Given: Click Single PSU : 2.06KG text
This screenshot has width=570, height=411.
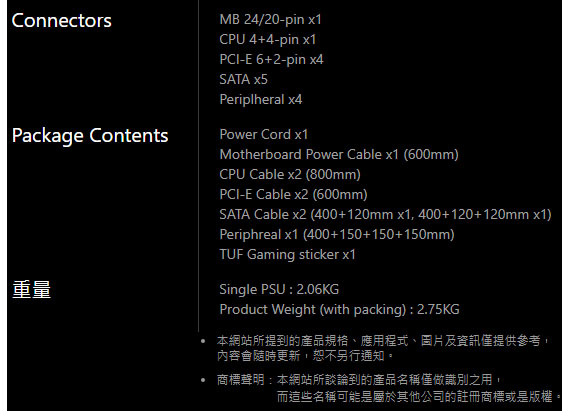Looking at the screenshot, I should click(279, 290).
